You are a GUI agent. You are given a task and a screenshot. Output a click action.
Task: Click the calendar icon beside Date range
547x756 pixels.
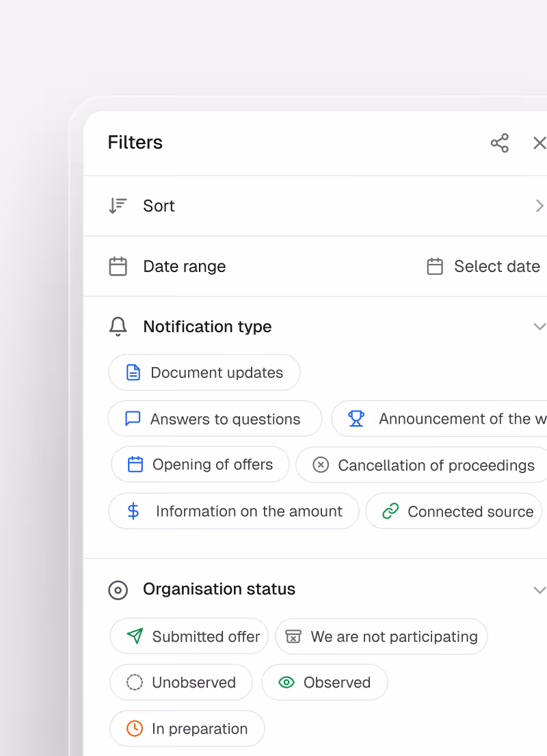(118, 266)
